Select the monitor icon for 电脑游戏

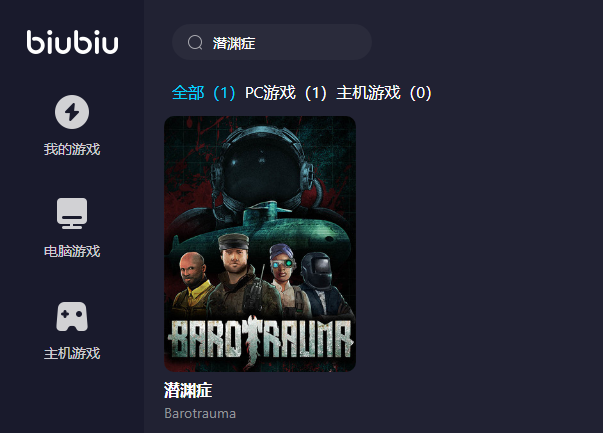pos(72,213)
